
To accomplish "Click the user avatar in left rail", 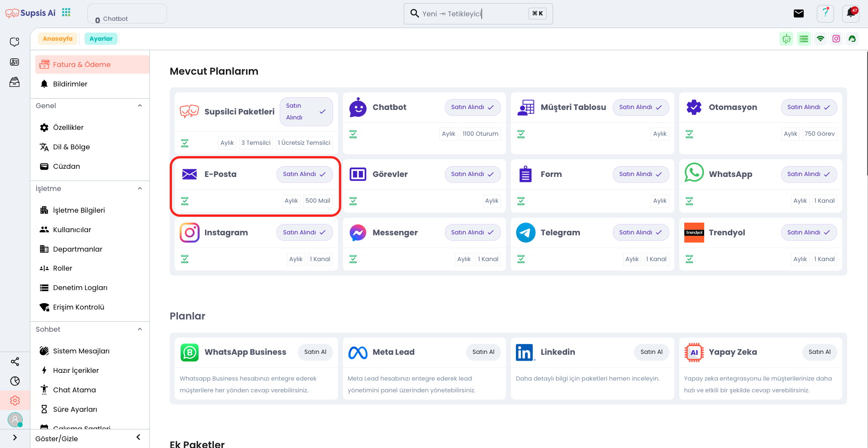I will 15,420.
